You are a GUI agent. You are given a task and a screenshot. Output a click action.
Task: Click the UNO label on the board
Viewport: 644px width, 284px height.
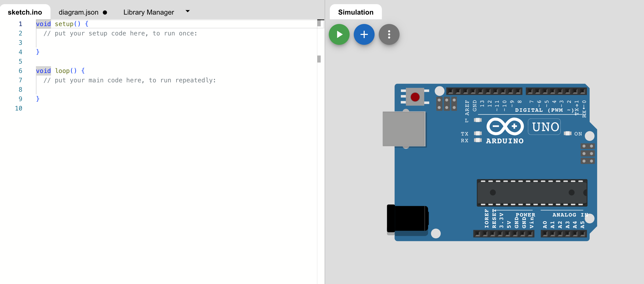(544, 127)
